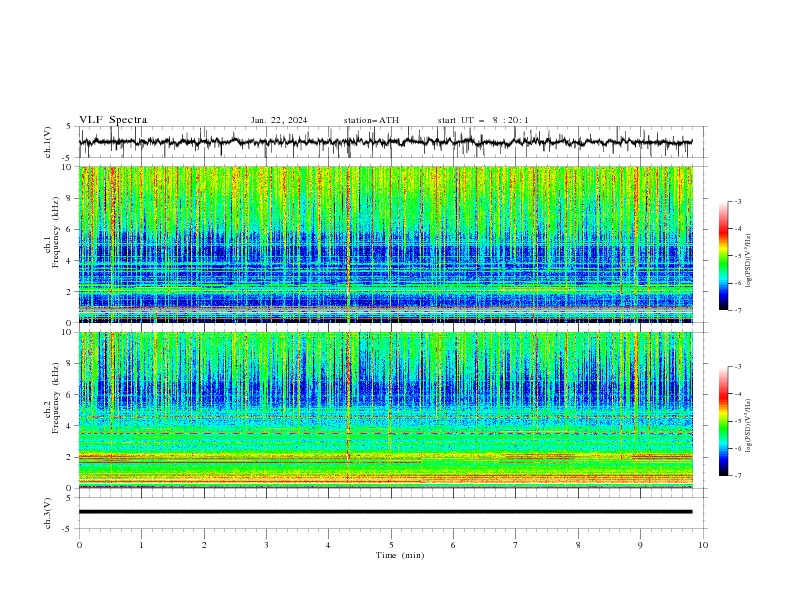Screen dimensions: 792x612
Task: Click the "VLF Spectra" plot title
Action: tap(113, 120)
